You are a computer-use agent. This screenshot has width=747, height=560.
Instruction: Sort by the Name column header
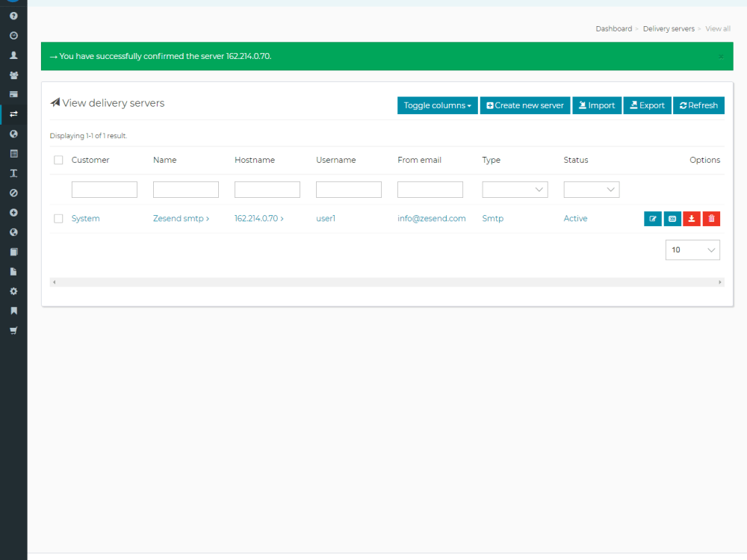pyautogui.click(x=165, y=160)
